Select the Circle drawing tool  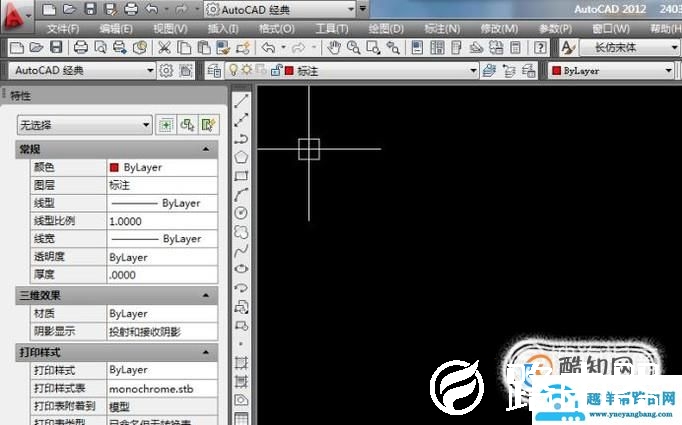(241, 213)
